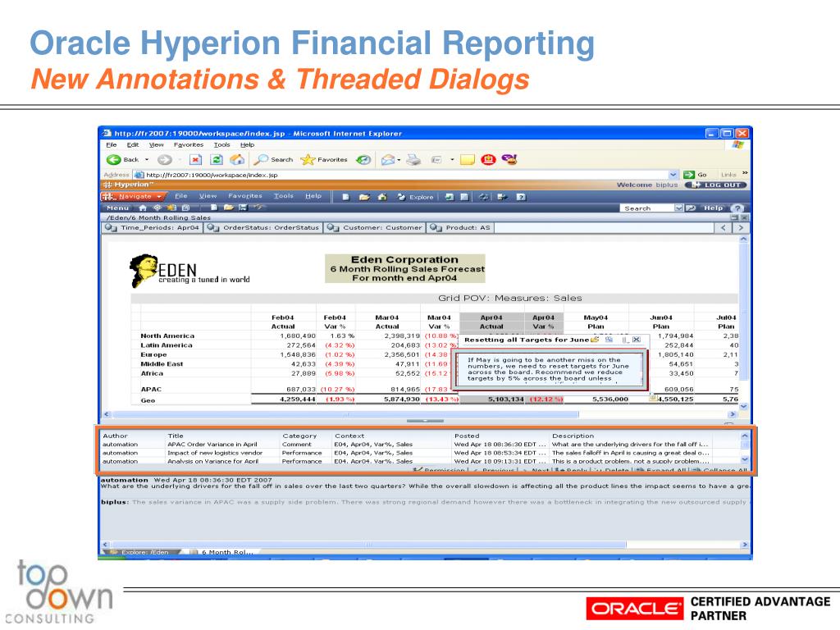Click the 'Posted' column header in annotation list
Screen dimensions: 840x630
pos(467,436)
